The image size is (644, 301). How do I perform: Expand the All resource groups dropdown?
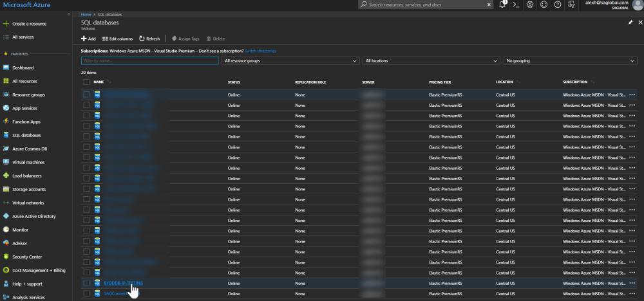click(x=290, y=60)
